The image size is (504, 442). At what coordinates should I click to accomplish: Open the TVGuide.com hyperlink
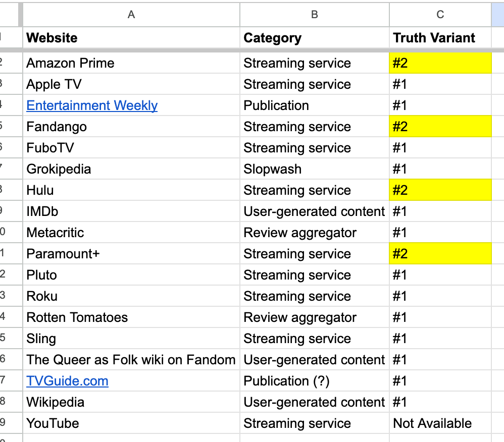point(67,381)
